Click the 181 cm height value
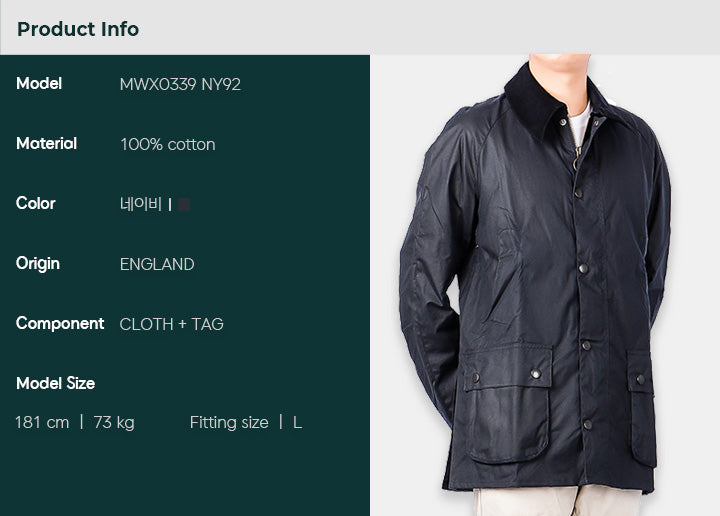This screenshot has width=720, height=516. 42,422
